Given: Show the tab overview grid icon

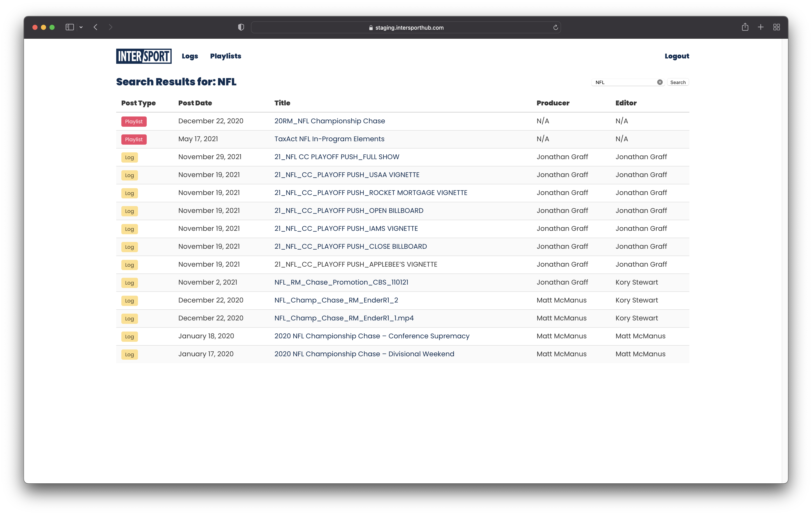Looking at the screenshot, I should (777, 27).
